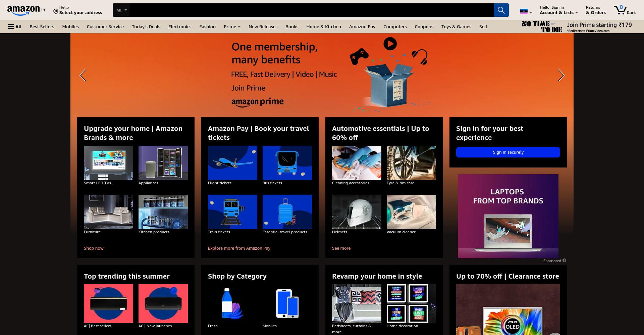Viewport: 644px width, 335px height.
Task: Click the play button icon on banner
Action: coord(390,44)
